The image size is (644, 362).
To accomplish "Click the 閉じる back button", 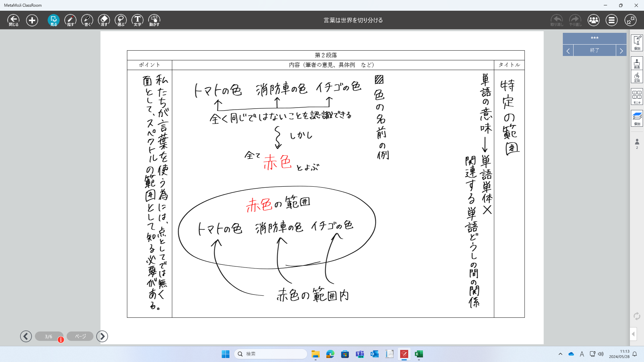I will [13, 20].
